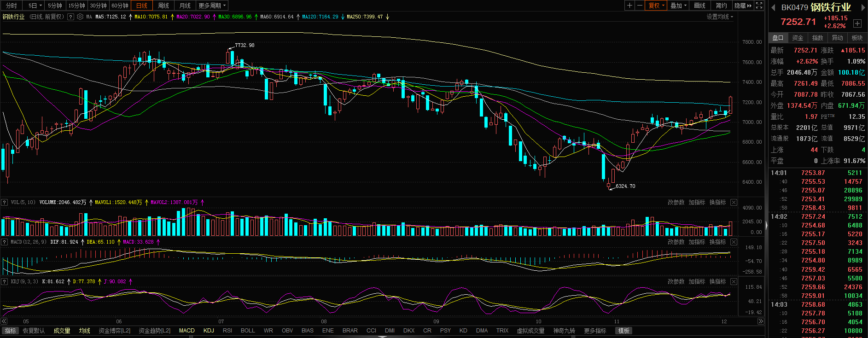868x338 pixels.
Task: Click 换指标 in KDJ panel
Action: coord(717,282)
